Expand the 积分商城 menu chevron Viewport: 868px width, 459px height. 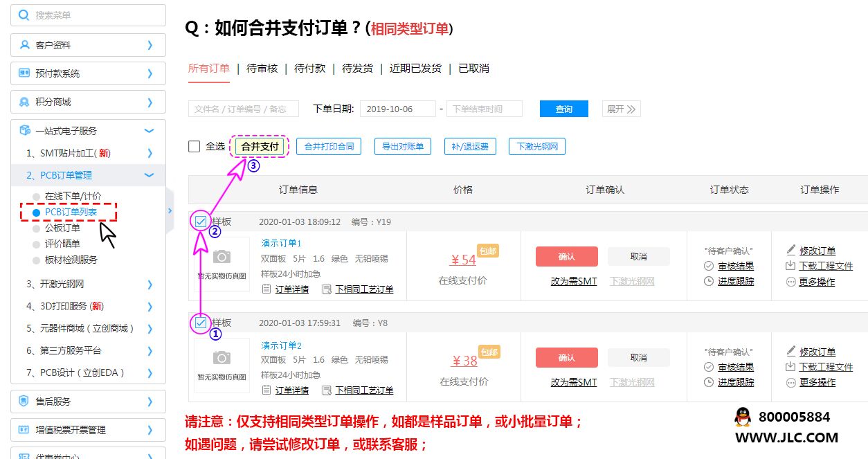point(150,102)
